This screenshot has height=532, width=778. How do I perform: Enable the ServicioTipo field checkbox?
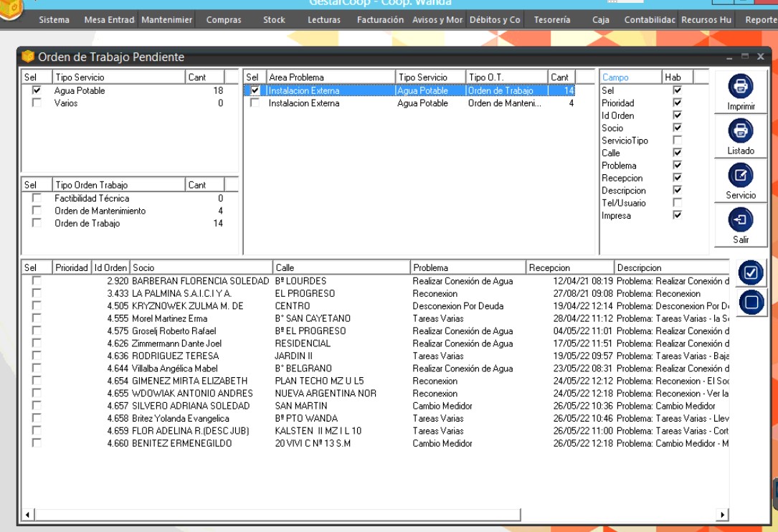(677, 141)
